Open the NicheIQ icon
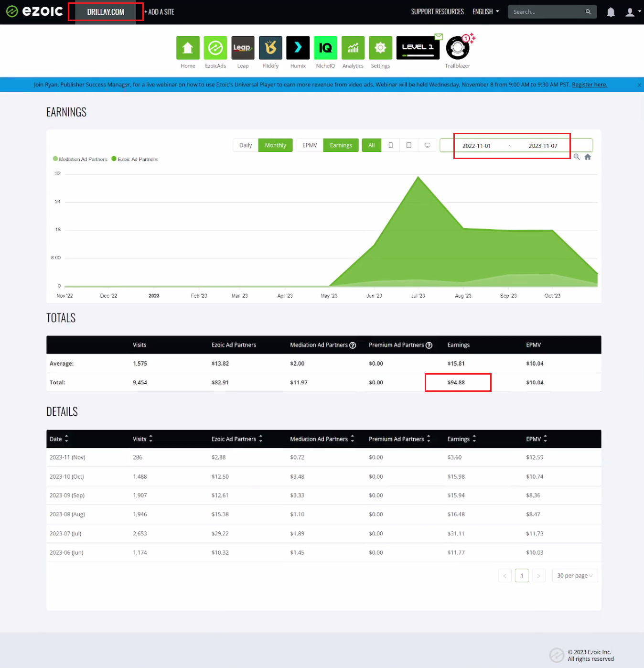The image size is (644, 668). point(325,48)
